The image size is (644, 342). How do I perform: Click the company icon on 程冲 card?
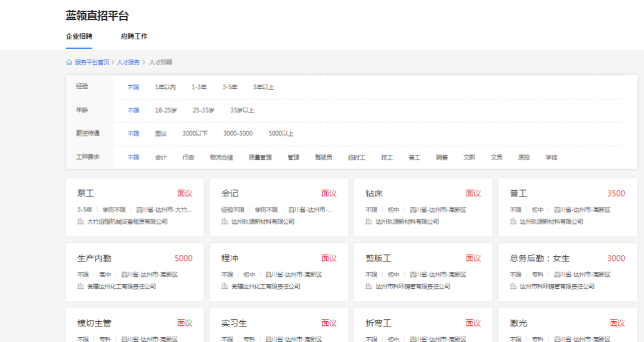(x=225, y=287)
